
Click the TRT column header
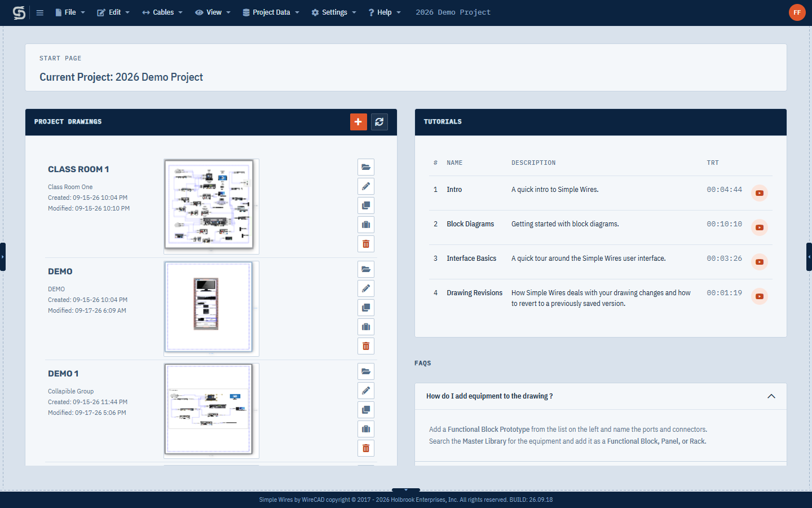coord(713,163)
